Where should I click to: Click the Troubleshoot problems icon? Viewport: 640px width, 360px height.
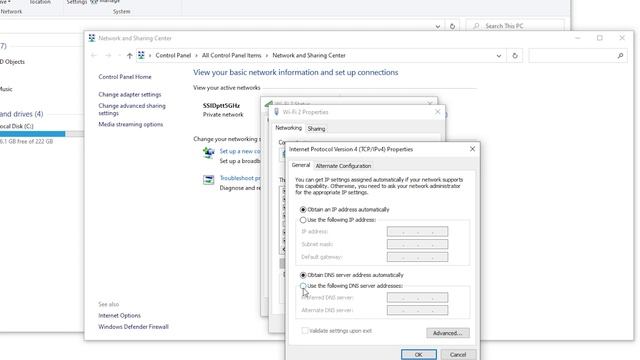pyautogui.click(x=209, y=180)
